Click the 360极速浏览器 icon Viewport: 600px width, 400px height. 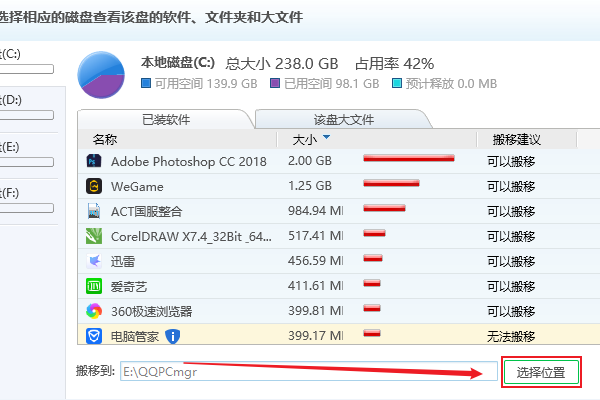click(x=93, y=310)
